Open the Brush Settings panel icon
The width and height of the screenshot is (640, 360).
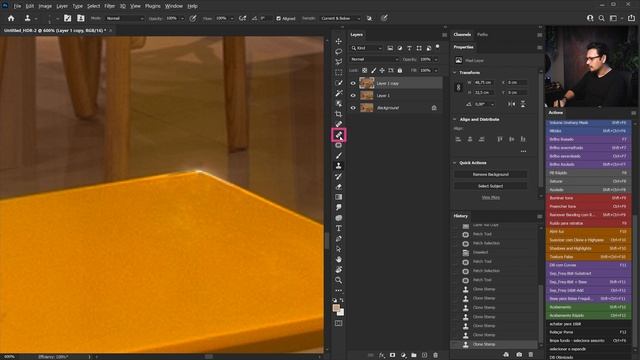coord(68,18)
